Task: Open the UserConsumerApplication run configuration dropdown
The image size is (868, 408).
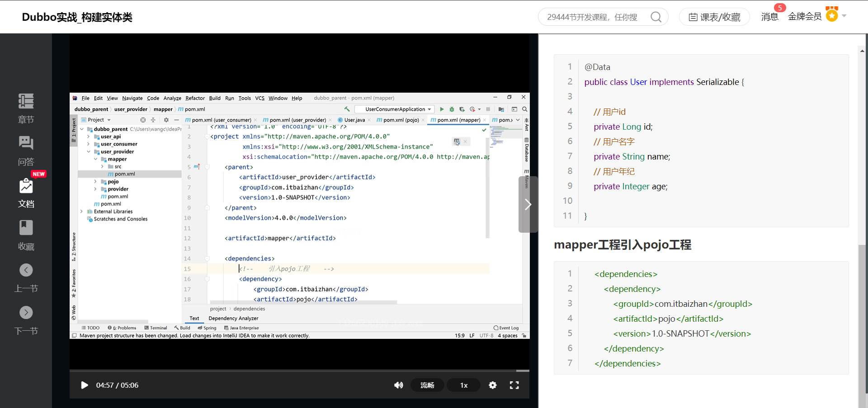Action: coord(394,109)
